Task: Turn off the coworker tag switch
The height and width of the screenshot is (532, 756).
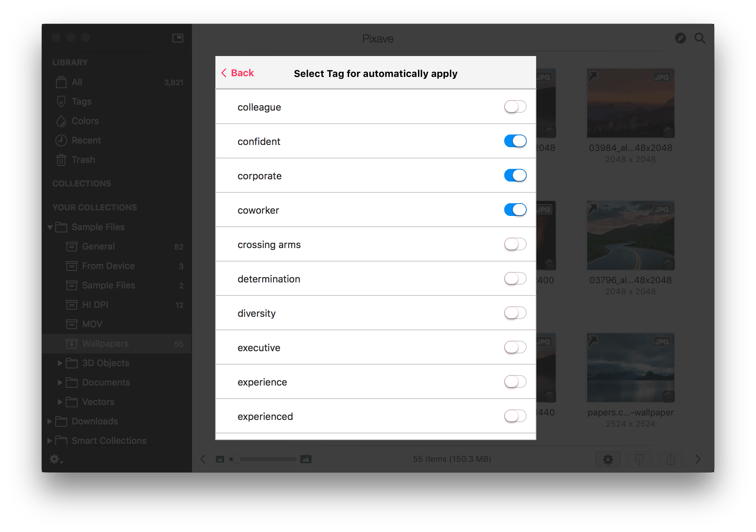Action: pyautogui.click(x=515, y=210)
